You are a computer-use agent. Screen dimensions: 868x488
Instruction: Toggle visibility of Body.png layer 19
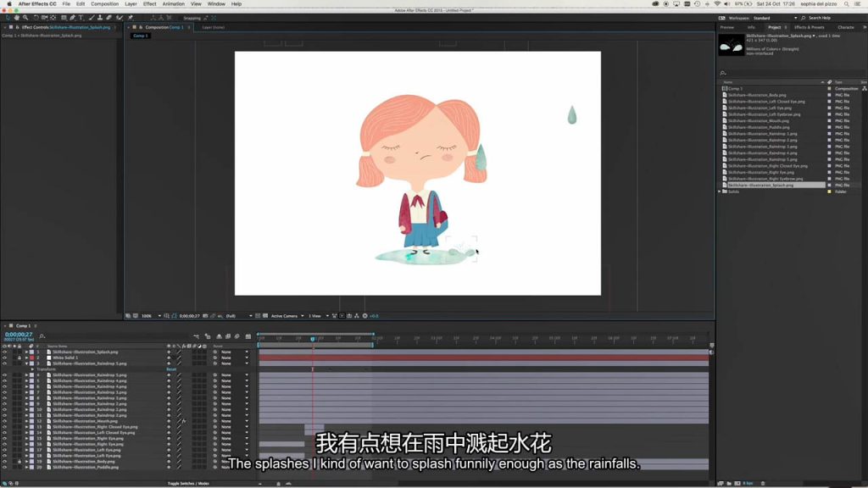(x=4, y=462)
